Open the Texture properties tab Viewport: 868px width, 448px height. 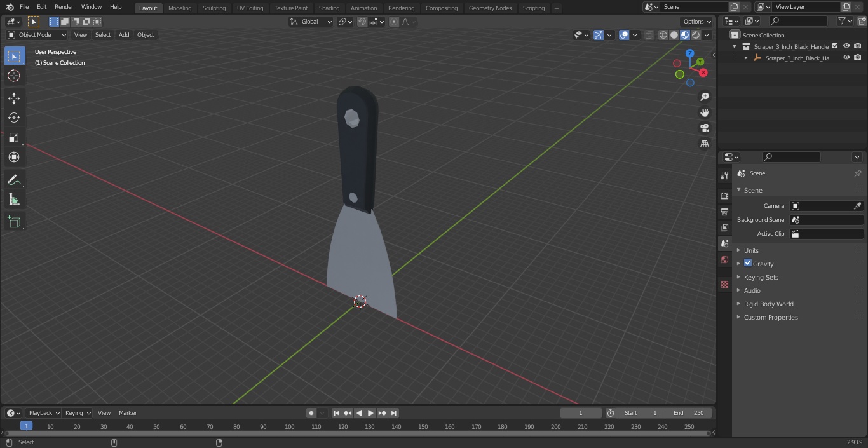[724, 284]
